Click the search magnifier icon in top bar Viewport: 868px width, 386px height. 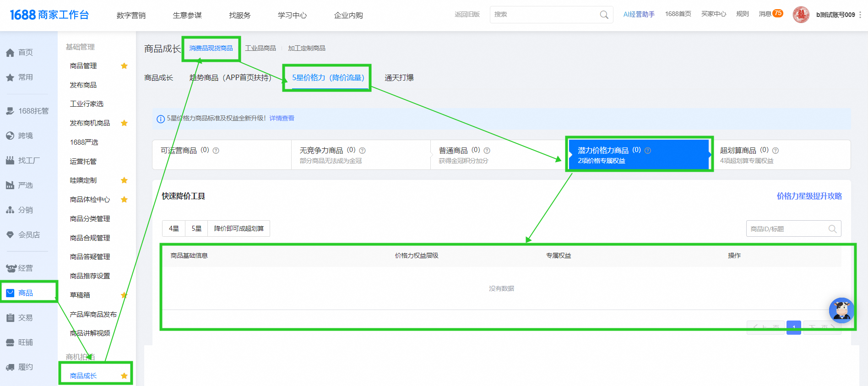[x=604, y=15]
